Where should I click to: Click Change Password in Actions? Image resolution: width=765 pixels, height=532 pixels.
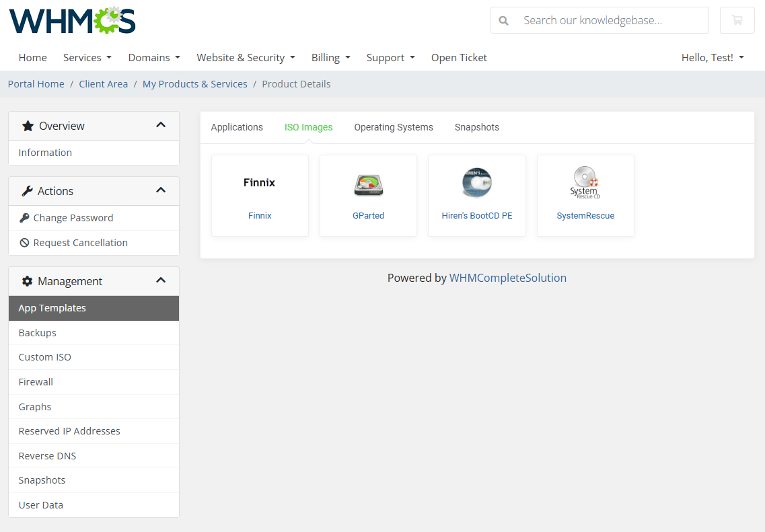(94, 218)
